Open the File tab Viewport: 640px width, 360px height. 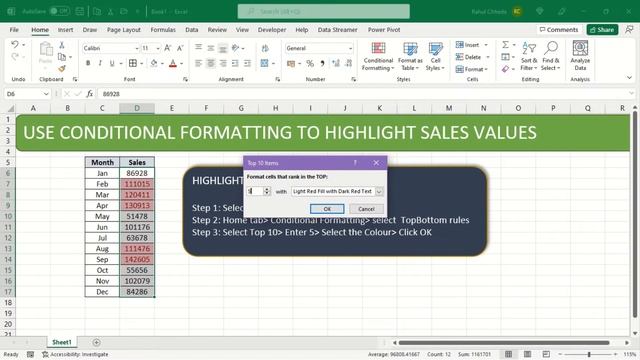point(14,30)
